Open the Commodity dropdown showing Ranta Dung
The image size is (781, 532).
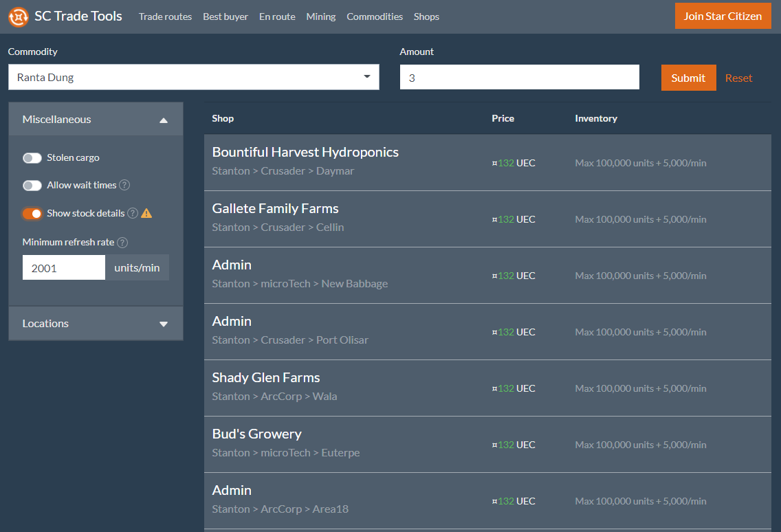(194, 77)
